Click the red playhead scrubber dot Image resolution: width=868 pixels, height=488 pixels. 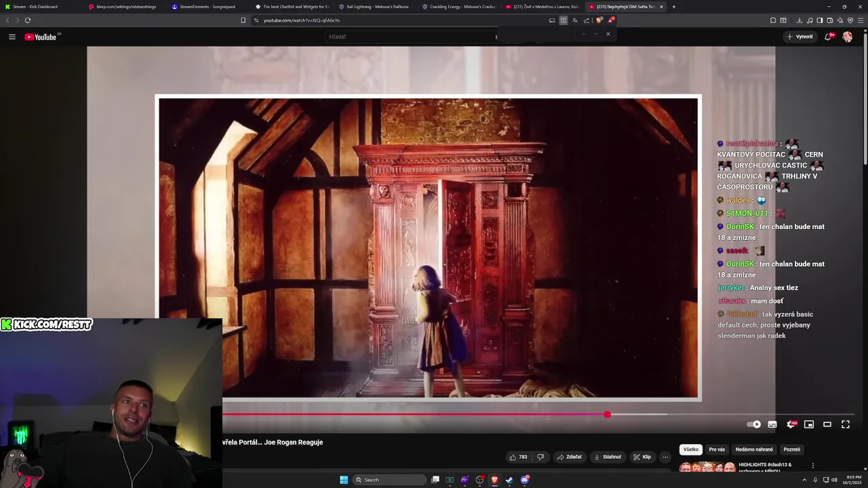(x=608, y=414)
